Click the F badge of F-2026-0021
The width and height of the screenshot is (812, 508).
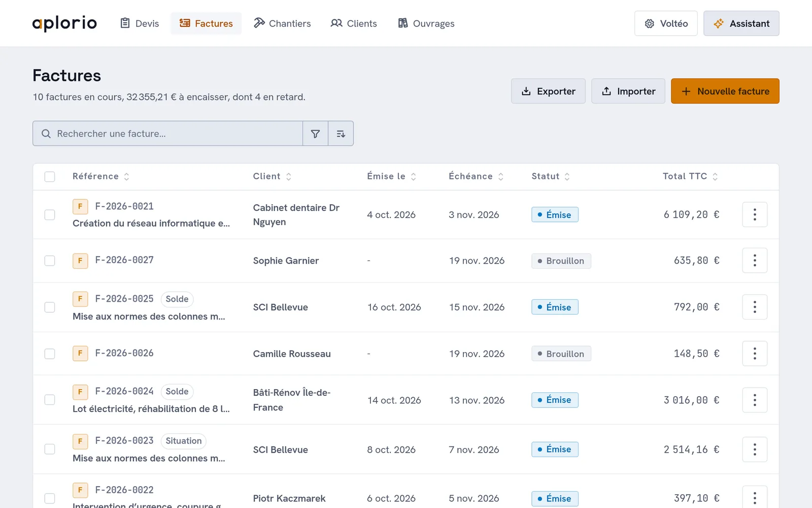click(x=80, y=206)
